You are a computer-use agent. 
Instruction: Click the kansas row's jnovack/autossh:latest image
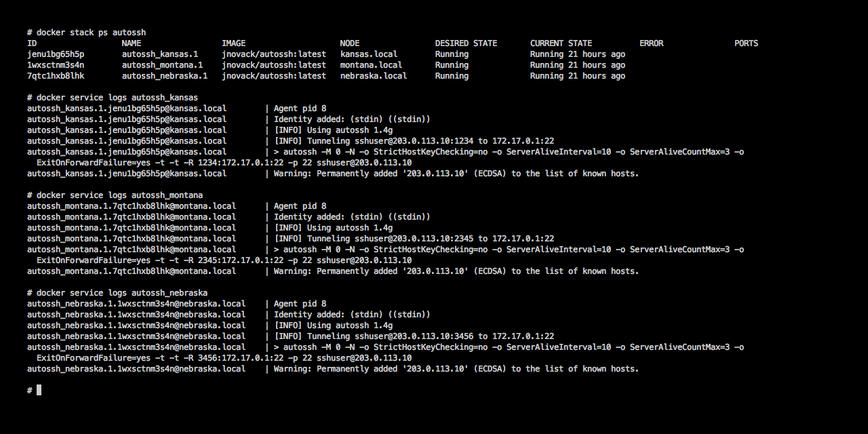[274, 54]
